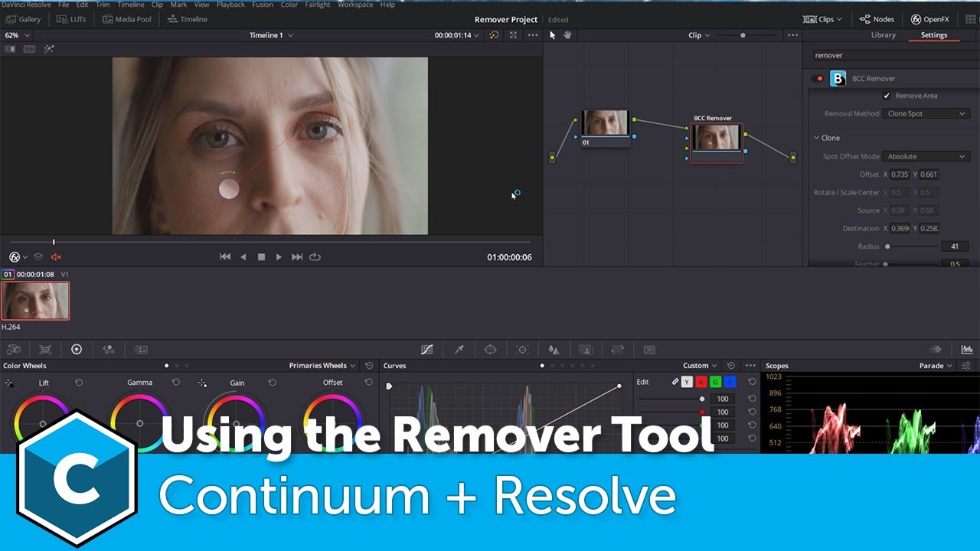Open the File menu
This screenshot has width=980, height=551.
(64, 5)
